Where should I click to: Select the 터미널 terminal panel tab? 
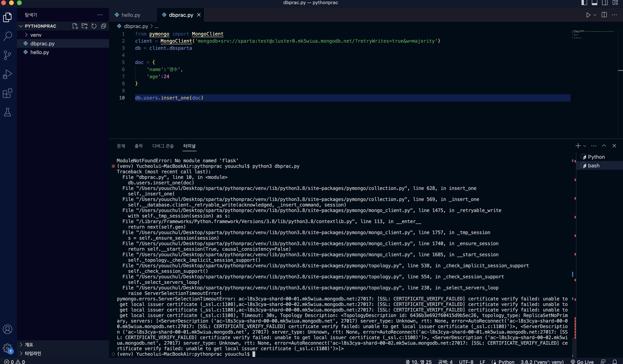click(x=189, y=146)
